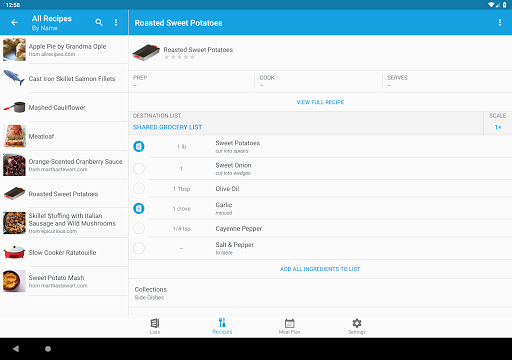Image resolution: width=512 pixels, height=360 pixels.
Task: Open recipe search magnifier icon
Action: [99, 22]
